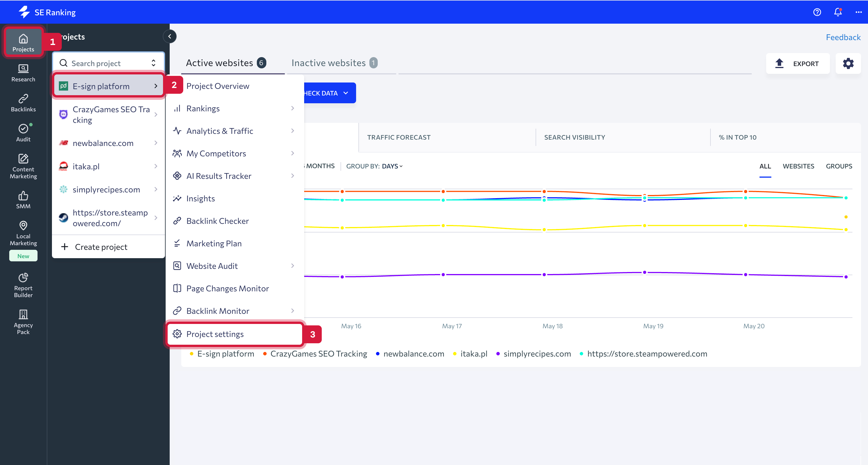
Task: Select Project settings in the menu
Action: 215,334
